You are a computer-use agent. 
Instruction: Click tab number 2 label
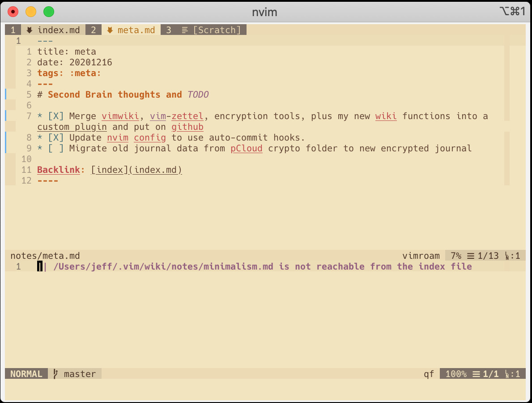[x=94, y=30]
